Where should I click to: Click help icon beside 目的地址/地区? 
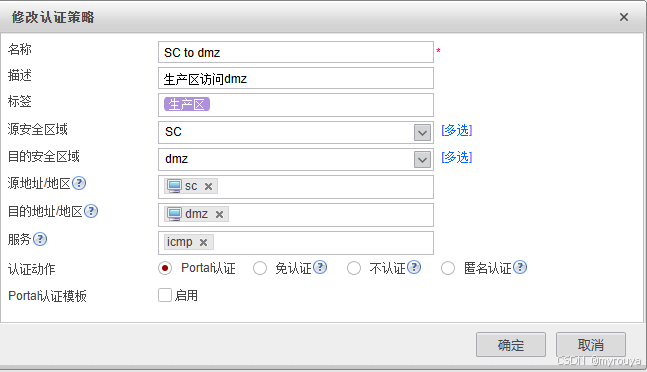coord(91,211)
